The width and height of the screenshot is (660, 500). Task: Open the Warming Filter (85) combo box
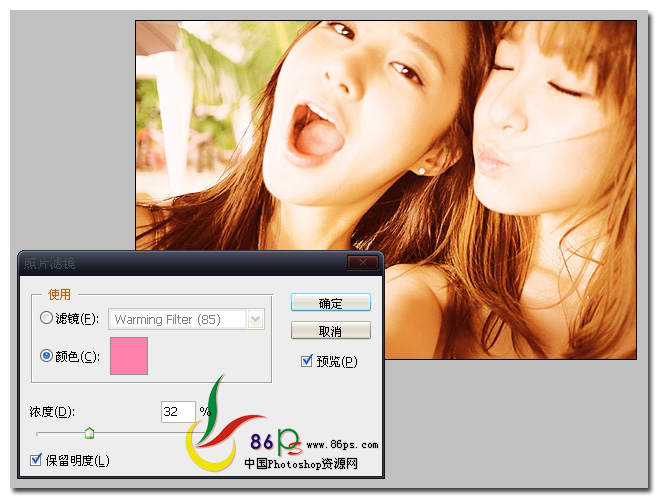[177, 319]
